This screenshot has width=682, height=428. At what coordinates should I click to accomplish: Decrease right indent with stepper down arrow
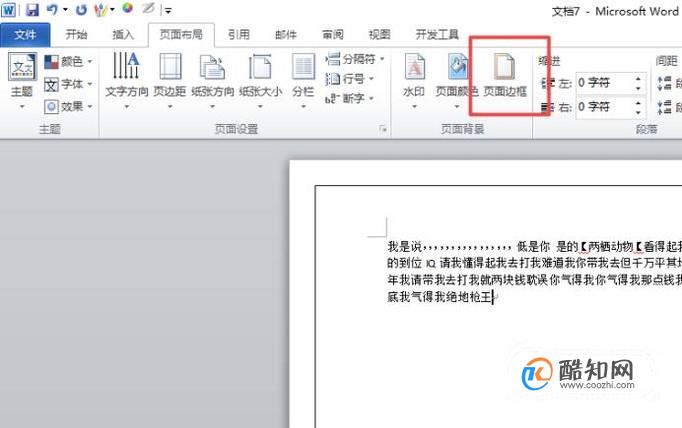[x=638, y=112]
